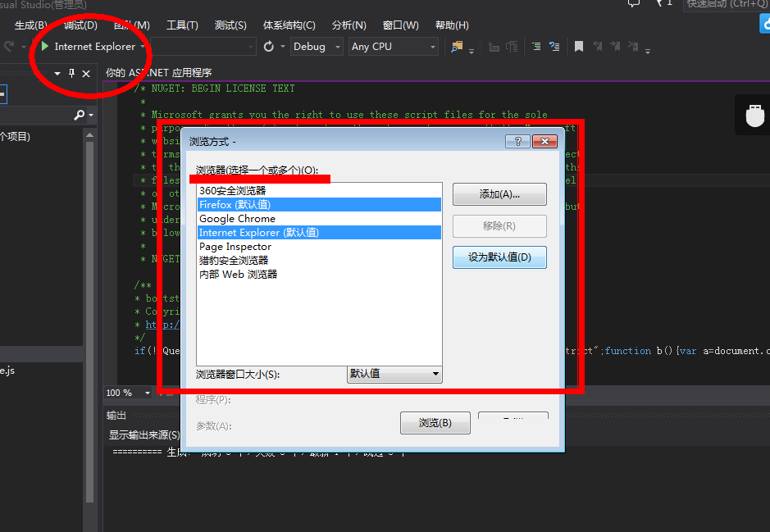Viewport: 770px width, 532px height.
Task: Select Google Chrome in the browser list
Action: point(238,219)
